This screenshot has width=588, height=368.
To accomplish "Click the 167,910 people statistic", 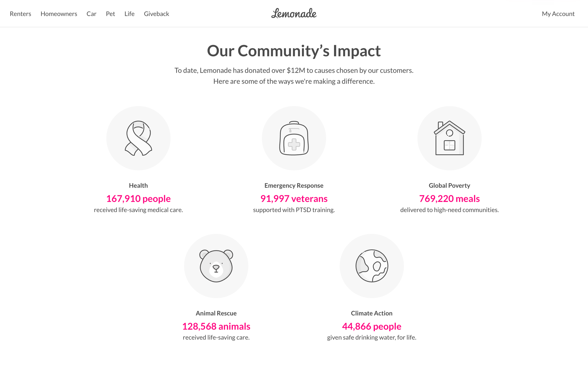I will [138, 199].
